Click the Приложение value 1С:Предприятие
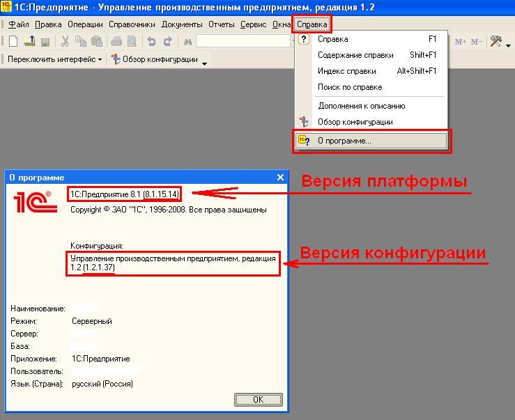Screen dimensions: 515x420 100,359
